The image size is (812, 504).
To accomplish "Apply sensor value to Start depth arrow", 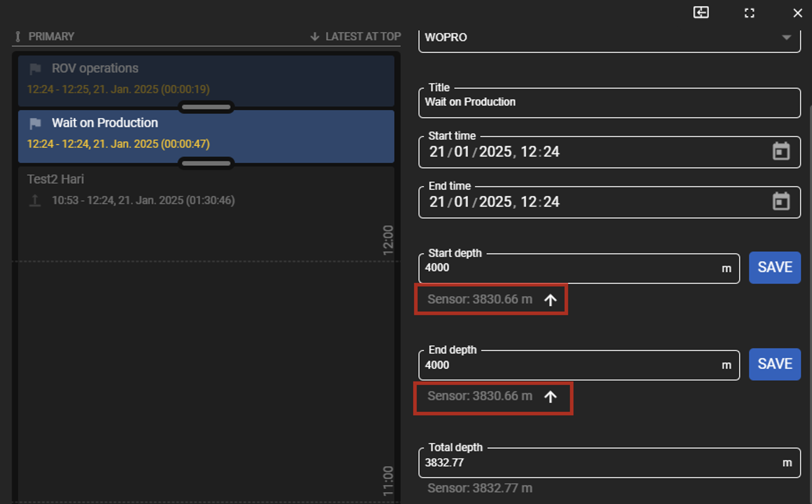I will [x=550, y=300].
